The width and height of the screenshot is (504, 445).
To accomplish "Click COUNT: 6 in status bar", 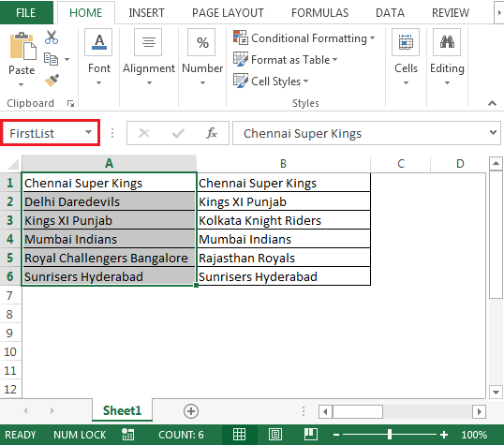I will [181, 435].
